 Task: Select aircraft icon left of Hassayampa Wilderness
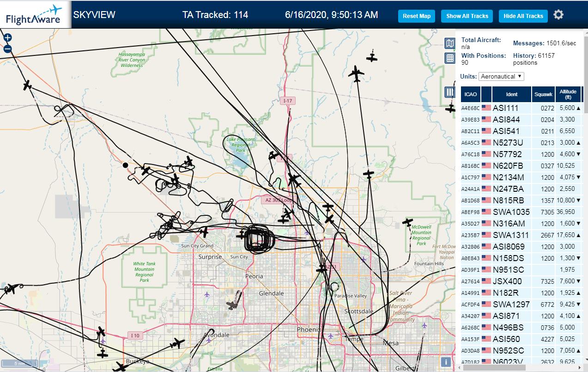[27, 85]
